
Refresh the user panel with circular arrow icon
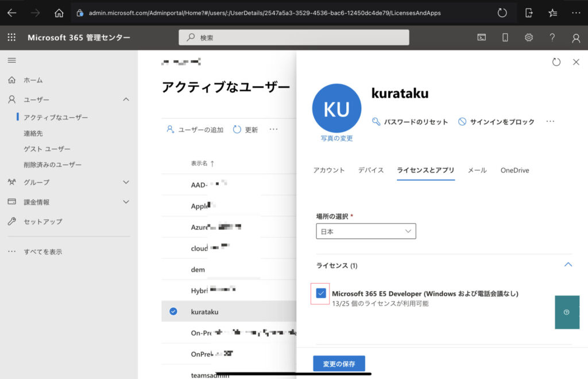[x=556, y=61]
